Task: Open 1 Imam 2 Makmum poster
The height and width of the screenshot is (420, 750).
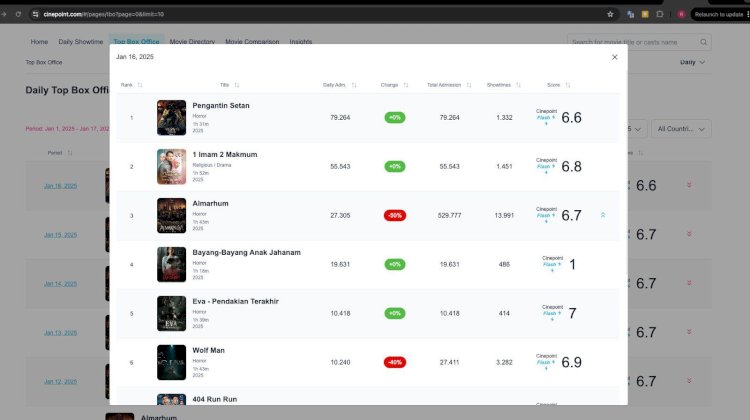Action: tap(171, 166)
